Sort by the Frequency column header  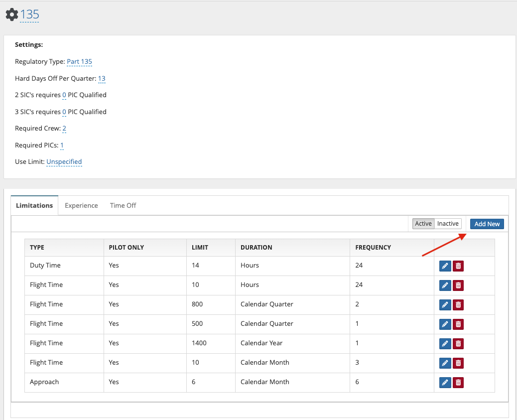click(x=373, y=248)
